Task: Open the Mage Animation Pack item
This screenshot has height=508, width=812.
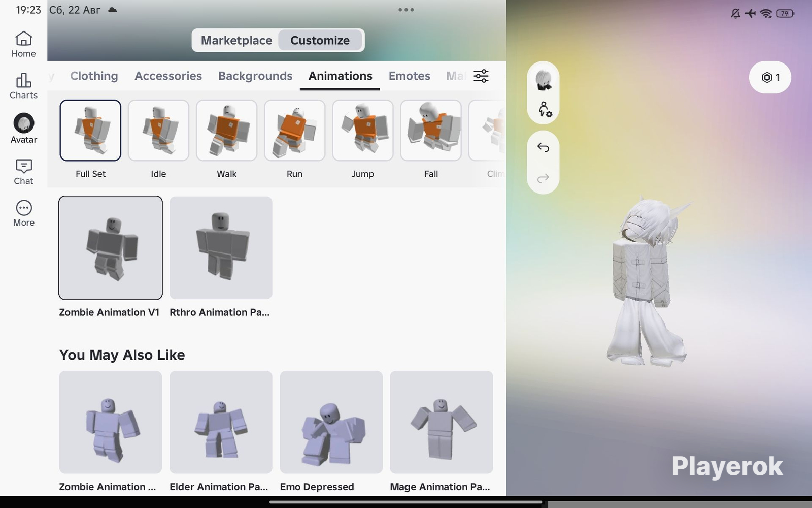Action: coord(442,422)
